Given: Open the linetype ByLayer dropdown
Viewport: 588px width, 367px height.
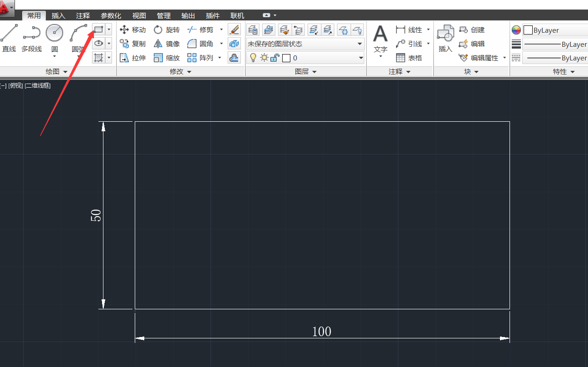Looking at the screenshot, I should [x=555, y=58].
